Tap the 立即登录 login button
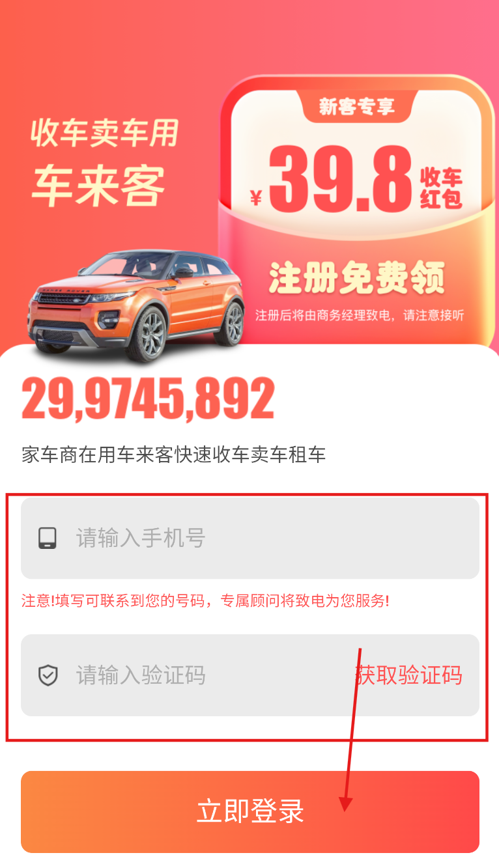The width and height of the screenshot is (499, 868). click(x=250, y=812)
